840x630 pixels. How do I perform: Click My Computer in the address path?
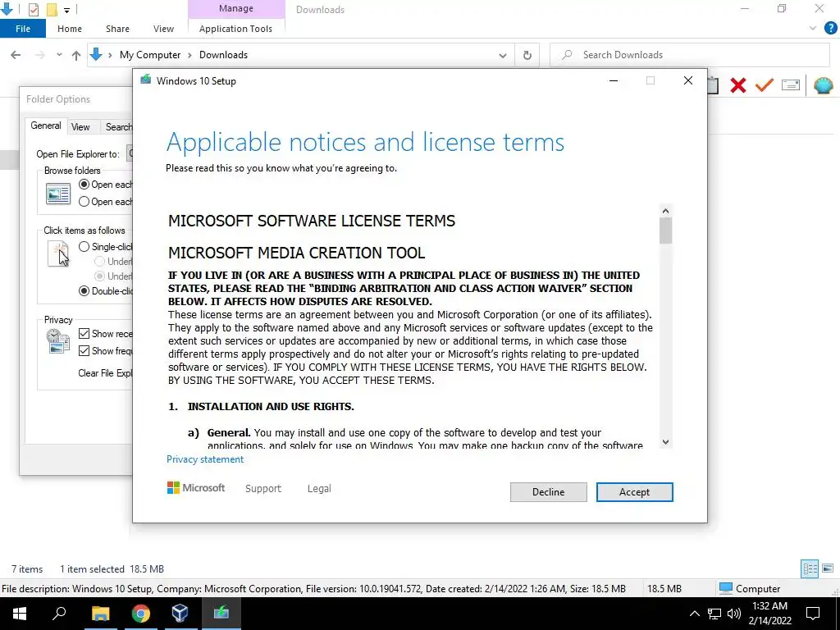(150, 55)
